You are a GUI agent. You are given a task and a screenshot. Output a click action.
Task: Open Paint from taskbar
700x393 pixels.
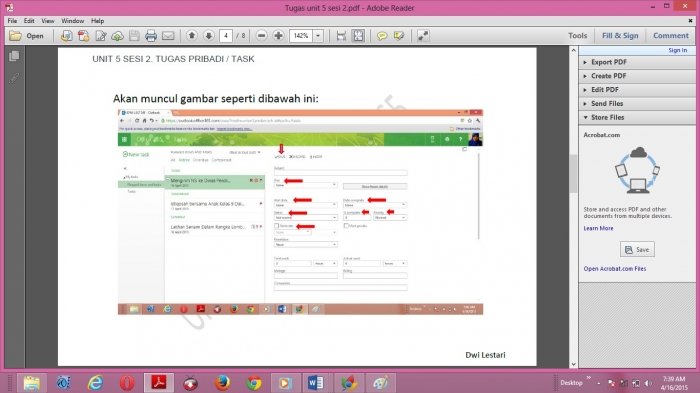(x=380, y=383)
